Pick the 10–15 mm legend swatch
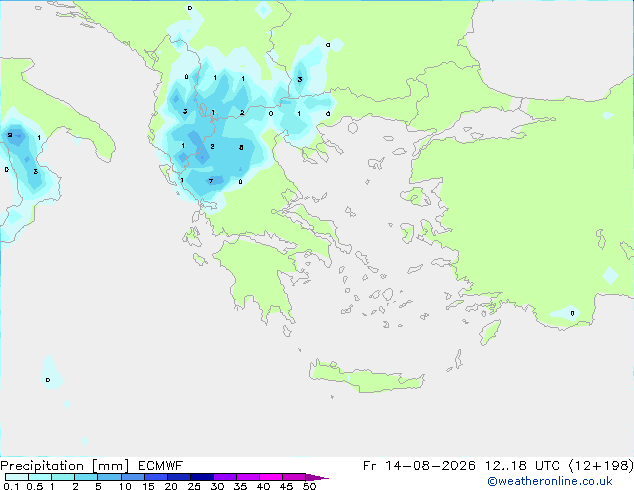 click(132, 477)
